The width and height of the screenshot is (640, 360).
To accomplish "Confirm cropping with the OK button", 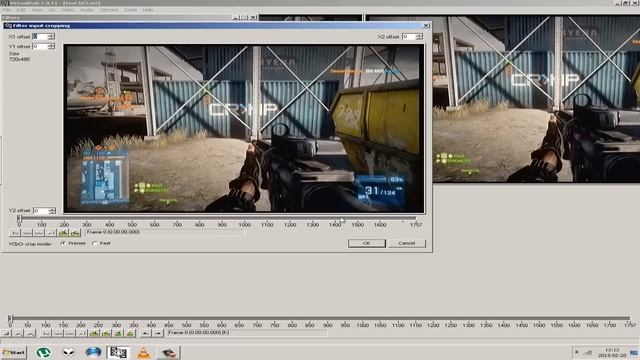I will point(367,243).
